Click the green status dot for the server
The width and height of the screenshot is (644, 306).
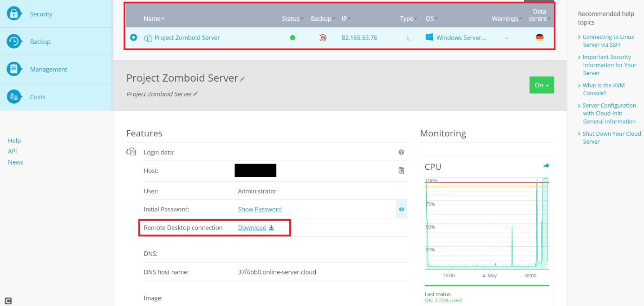[293, 38]
